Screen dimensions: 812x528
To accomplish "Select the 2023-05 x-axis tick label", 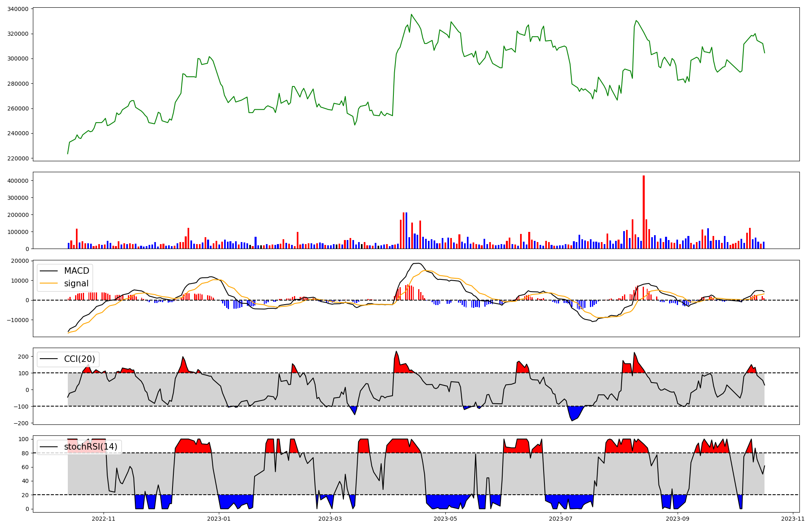I will pos(445,519).
